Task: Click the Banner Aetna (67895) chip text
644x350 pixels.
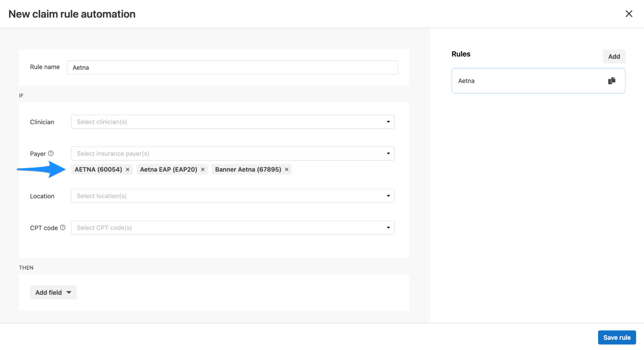Action: click(248, 169)
